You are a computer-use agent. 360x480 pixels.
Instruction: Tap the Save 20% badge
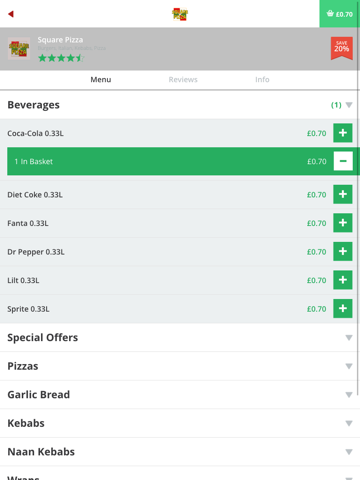point(342,48)
